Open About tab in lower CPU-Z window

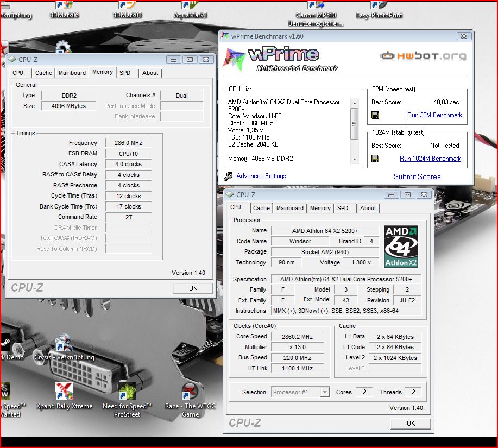368,208
